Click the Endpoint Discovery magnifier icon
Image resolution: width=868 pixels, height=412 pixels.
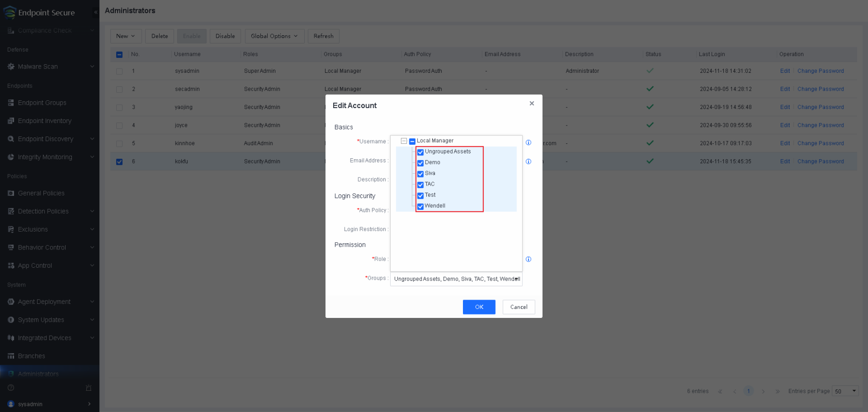(x=11, y=139)
